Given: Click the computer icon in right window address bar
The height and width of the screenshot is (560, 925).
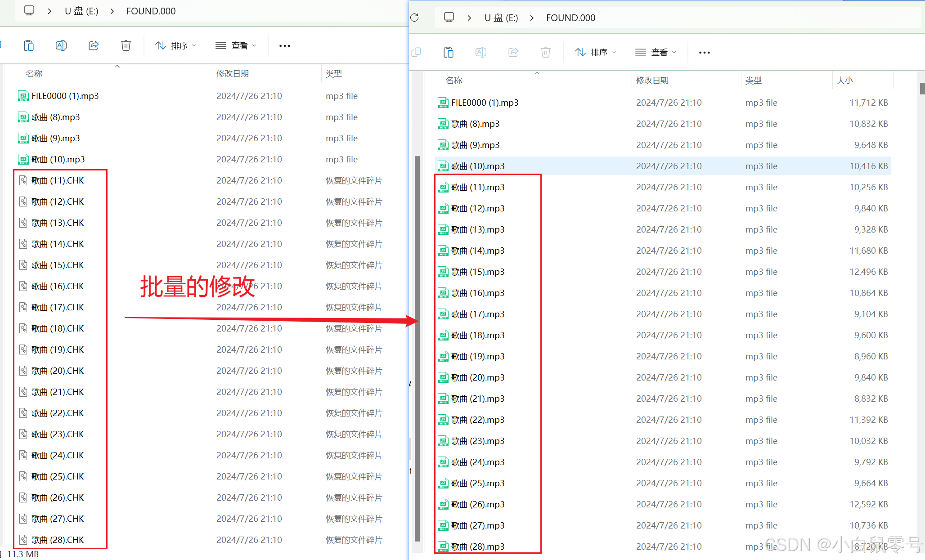Looking at the screenshot, I should (449, 18).
